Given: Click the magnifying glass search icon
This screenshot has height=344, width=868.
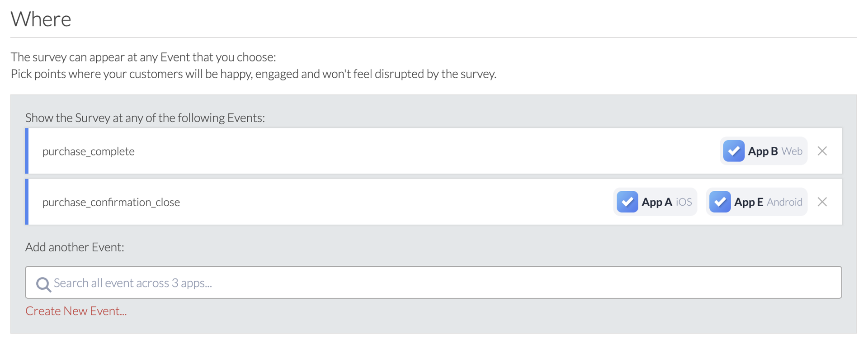Looking at the screenshot, I should [43, 284].
